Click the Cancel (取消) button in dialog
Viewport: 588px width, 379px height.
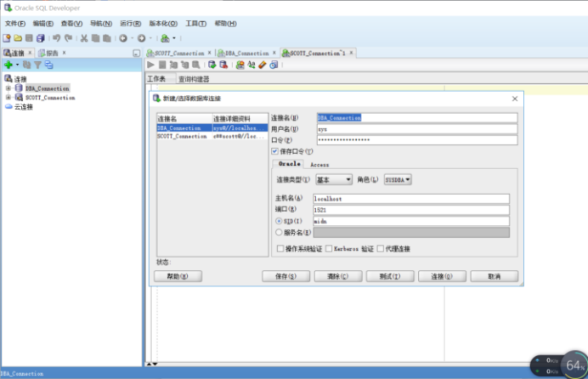pos(495,276)
